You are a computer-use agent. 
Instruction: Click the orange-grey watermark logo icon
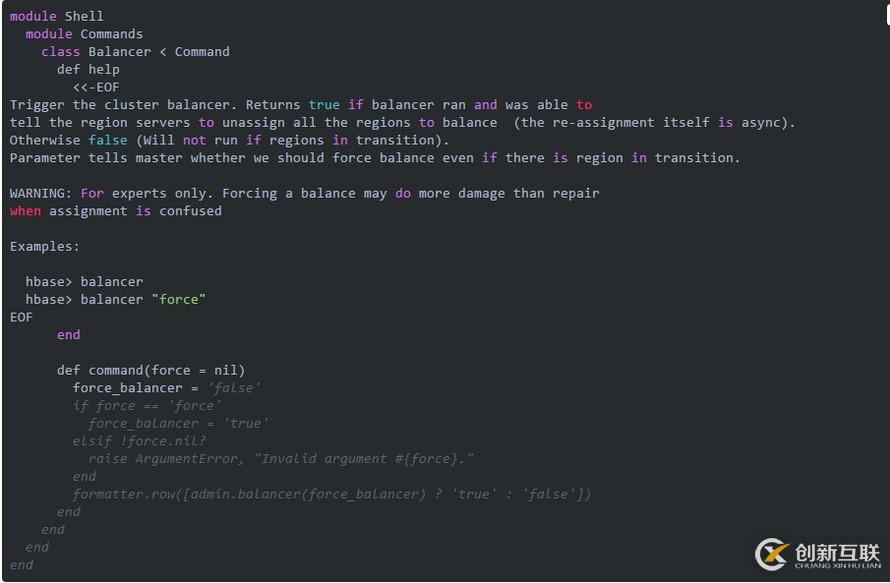[772, 554]
